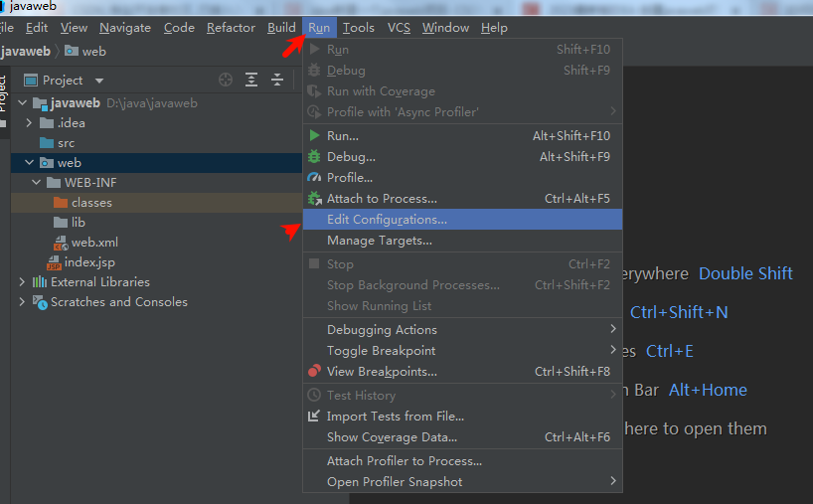813x504 pixels.
Task: Click the web folder icon in breadcrumb
Action: pos(72,51)
